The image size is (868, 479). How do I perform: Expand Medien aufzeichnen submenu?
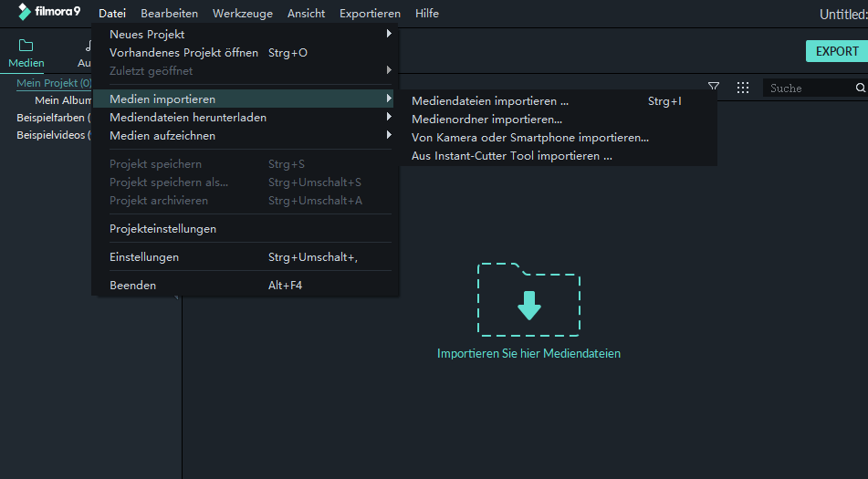pos(246,136)
